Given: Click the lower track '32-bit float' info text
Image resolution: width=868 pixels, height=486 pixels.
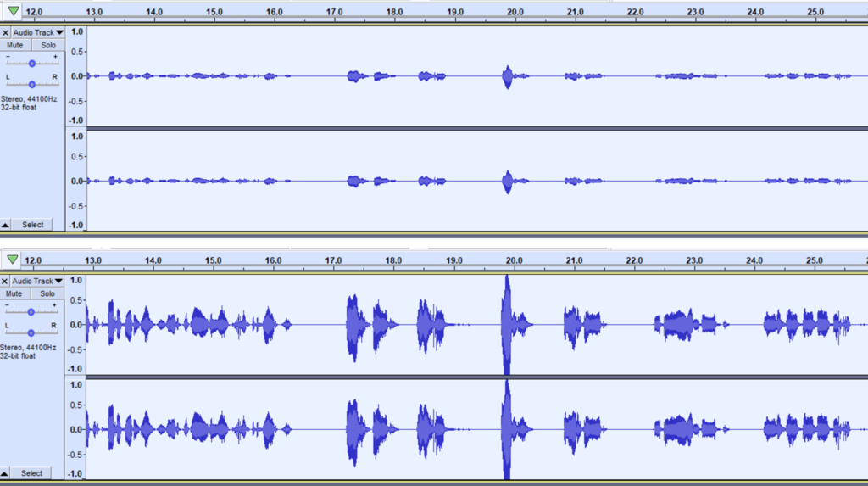Looking at the screenshot, I should click(19, 355).
